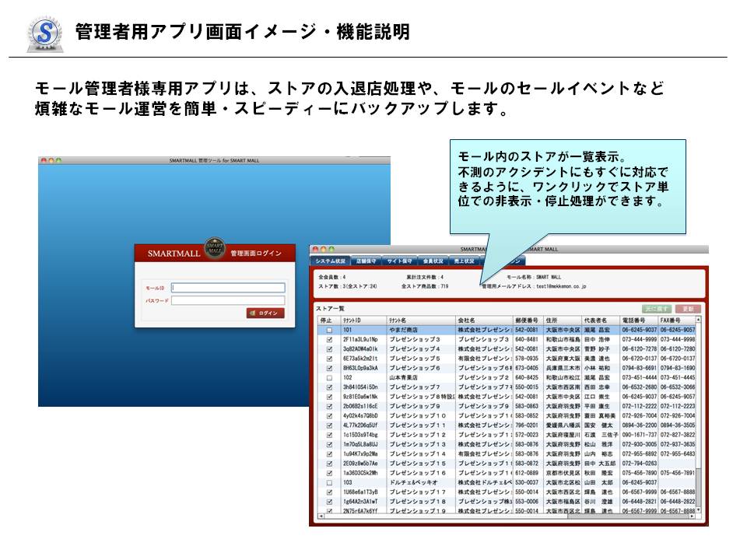Screen dimensions: 747x560
Task: Open the システム状況 tab
Action: (x=331, y=261)
